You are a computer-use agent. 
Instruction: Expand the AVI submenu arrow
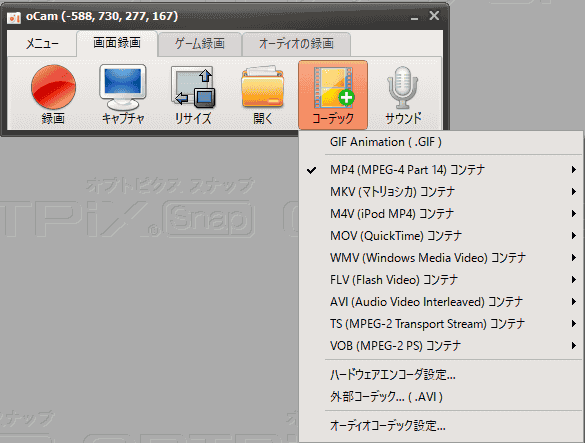click(x=573, y=302)
